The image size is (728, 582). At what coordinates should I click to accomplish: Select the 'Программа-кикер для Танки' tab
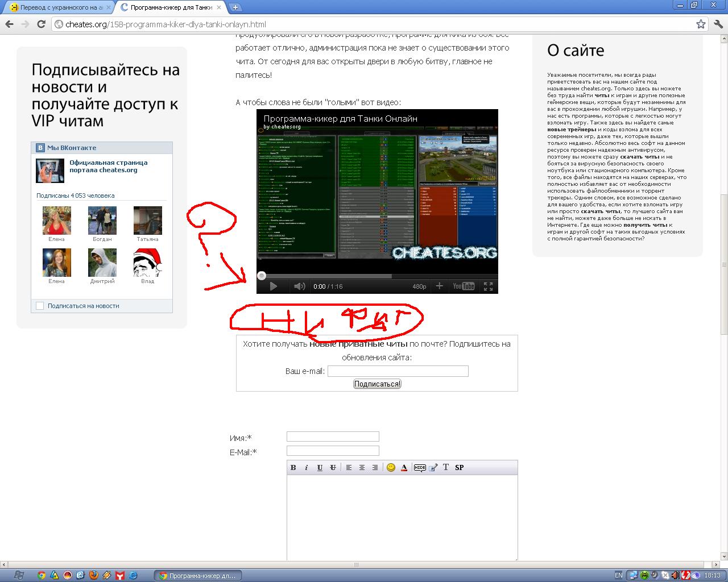coord(171,7)
